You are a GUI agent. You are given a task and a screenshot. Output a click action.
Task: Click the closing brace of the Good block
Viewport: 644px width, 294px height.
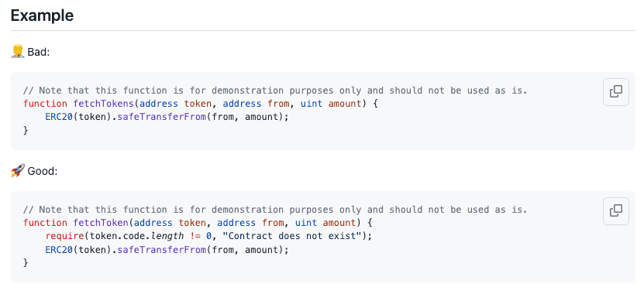coord(26,262)
